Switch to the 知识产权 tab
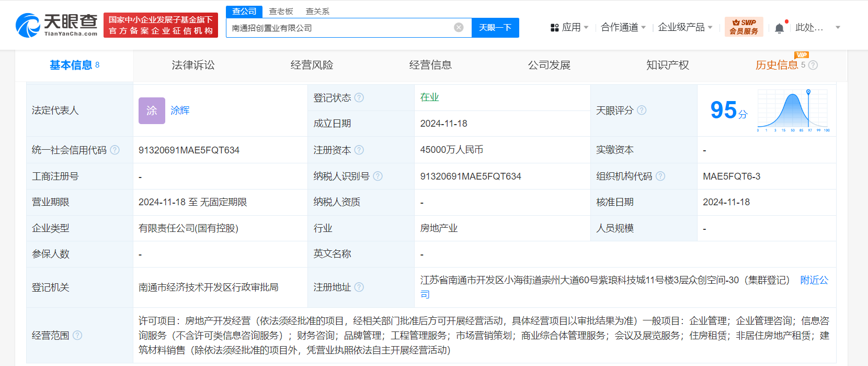The width and height of the screenshot is (868, 366). (667, 65)
